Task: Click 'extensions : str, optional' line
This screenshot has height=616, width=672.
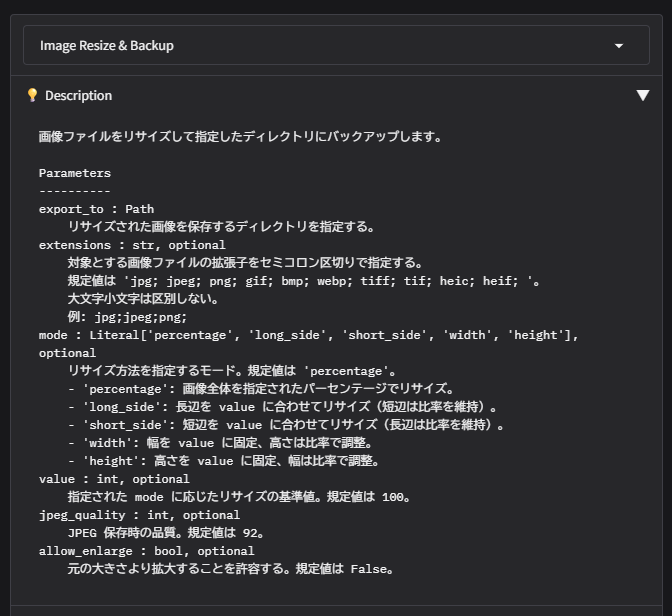Action: [132, 245]
